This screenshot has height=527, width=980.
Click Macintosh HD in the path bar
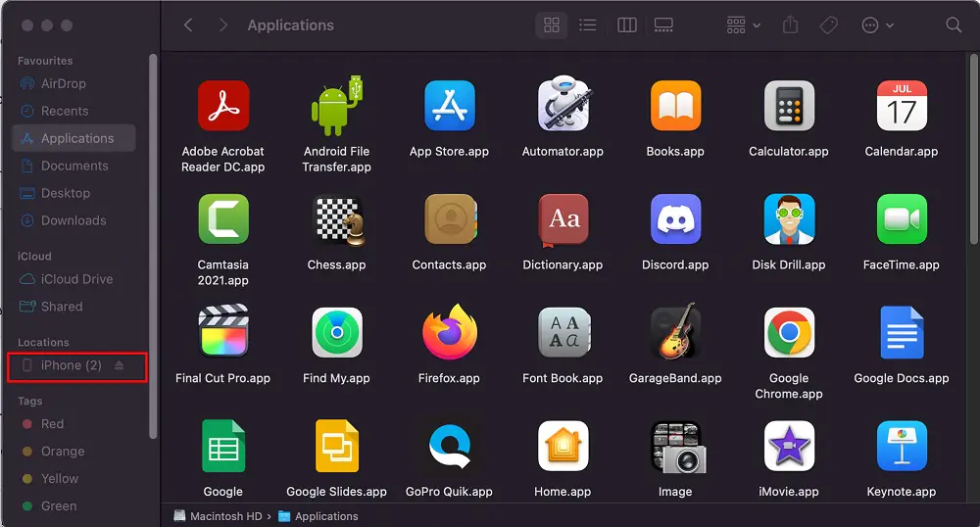click(x=218, y=516)
